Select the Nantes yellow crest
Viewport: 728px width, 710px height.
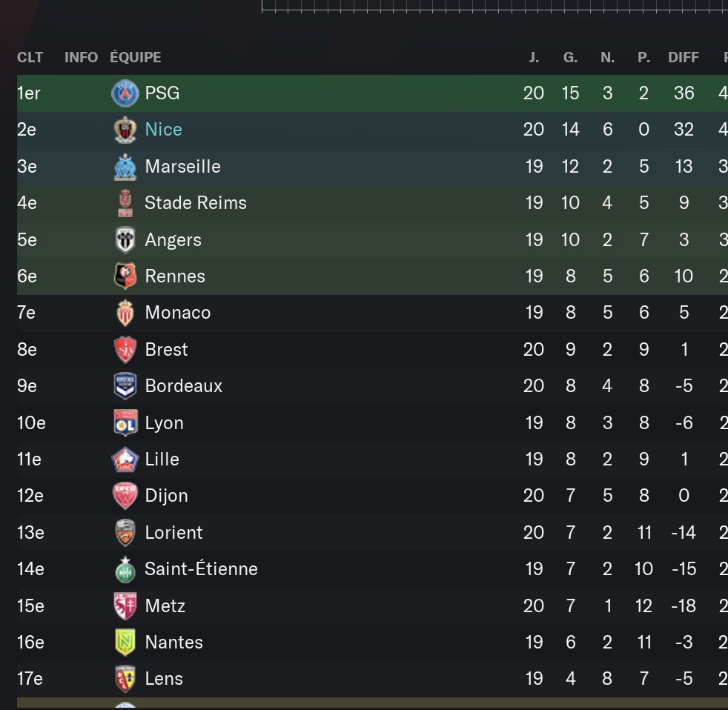125,643
